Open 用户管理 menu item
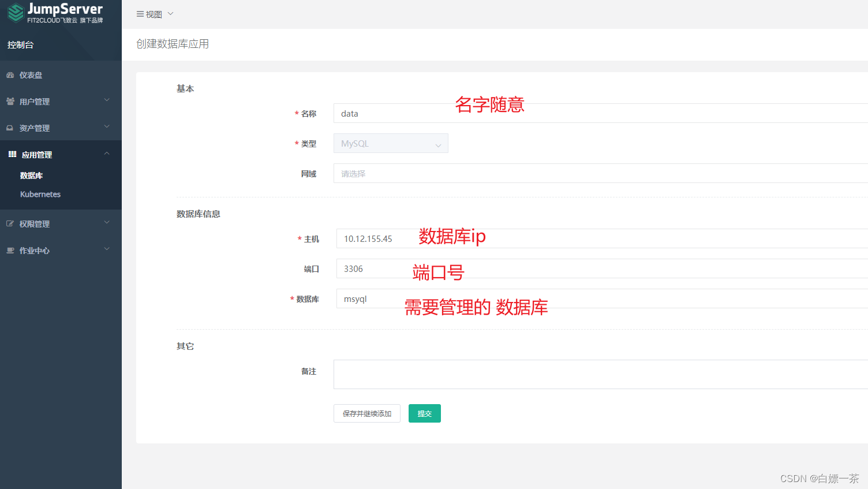Image resolution: width=868 pixels, height=489 pixels. (35, 102)
